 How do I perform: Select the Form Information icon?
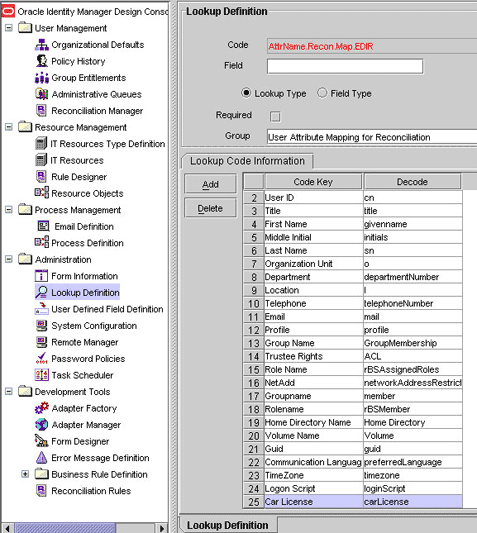41,276
